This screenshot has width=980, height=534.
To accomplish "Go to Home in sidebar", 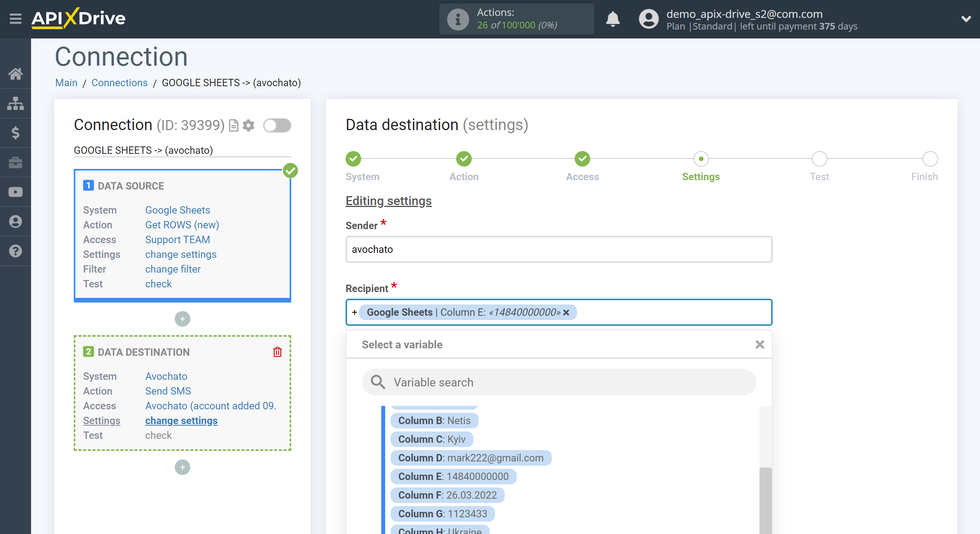I will click(16, 74).
